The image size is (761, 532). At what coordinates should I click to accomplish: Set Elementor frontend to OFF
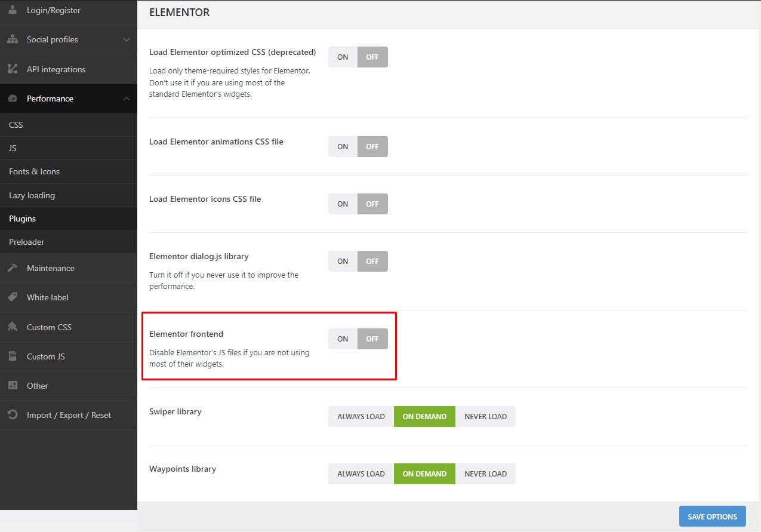pyautogui.click(x=372, y=339)
